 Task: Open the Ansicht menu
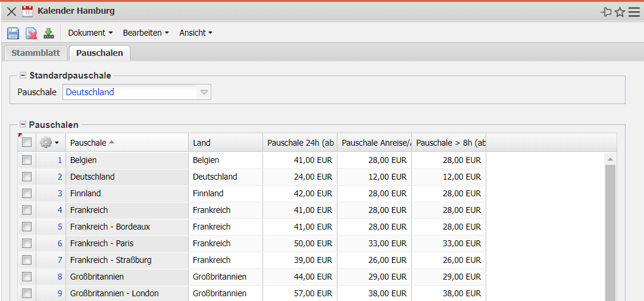click(196, 33)
